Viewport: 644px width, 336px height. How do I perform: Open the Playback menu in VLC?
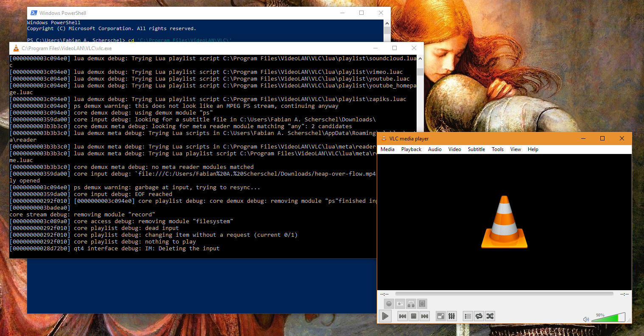coord(411,149)
